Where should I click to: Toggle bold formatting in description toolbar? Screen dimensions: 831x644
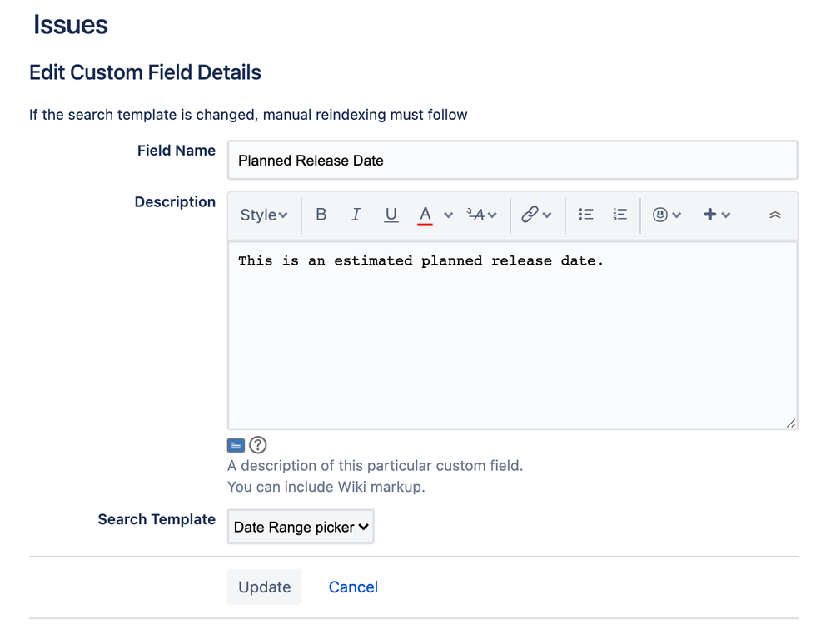point(321,215)
